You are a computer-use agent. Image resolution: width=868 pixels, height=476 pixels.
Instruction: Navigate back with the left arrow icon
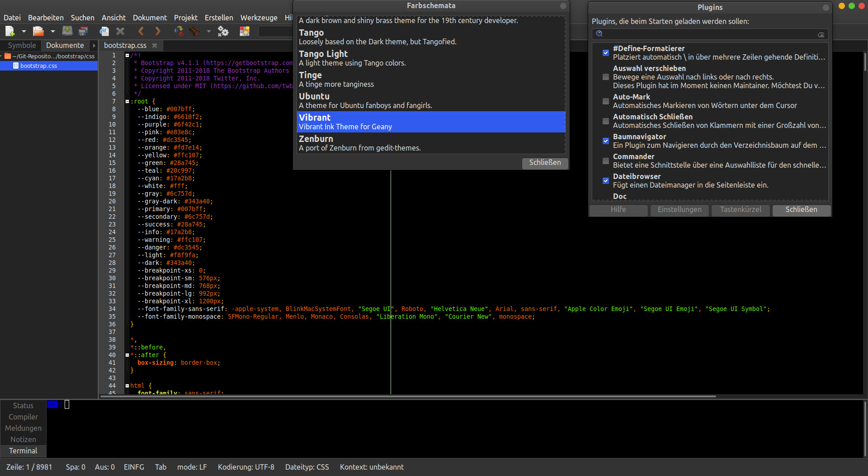tap(141, 31)
